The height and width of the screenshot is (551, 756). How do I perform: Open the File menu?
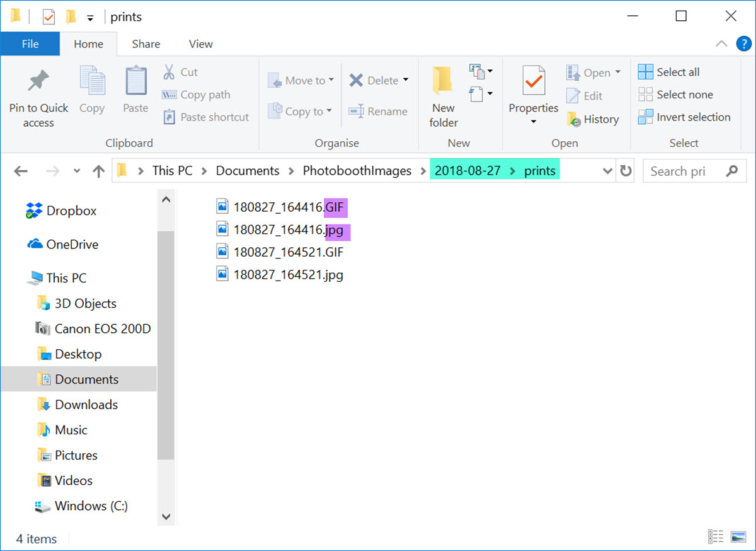(x=30, y=43)
